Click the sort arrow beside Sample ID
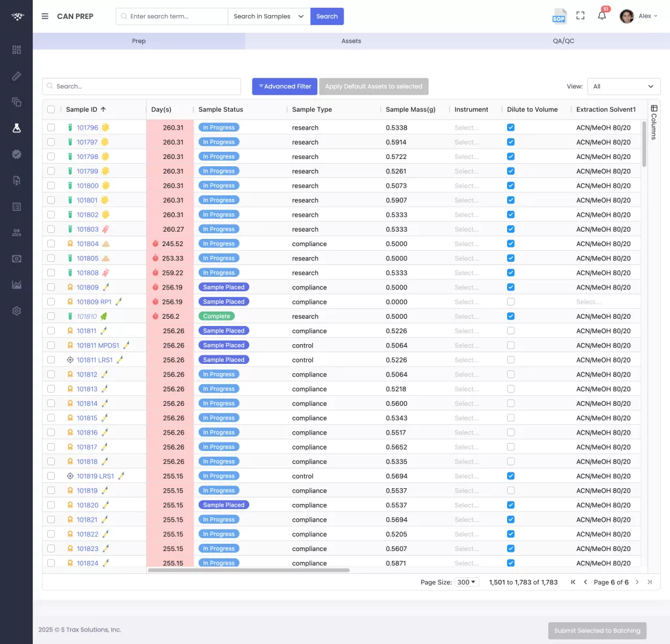The image size is (670, 644). coord(103,109)
